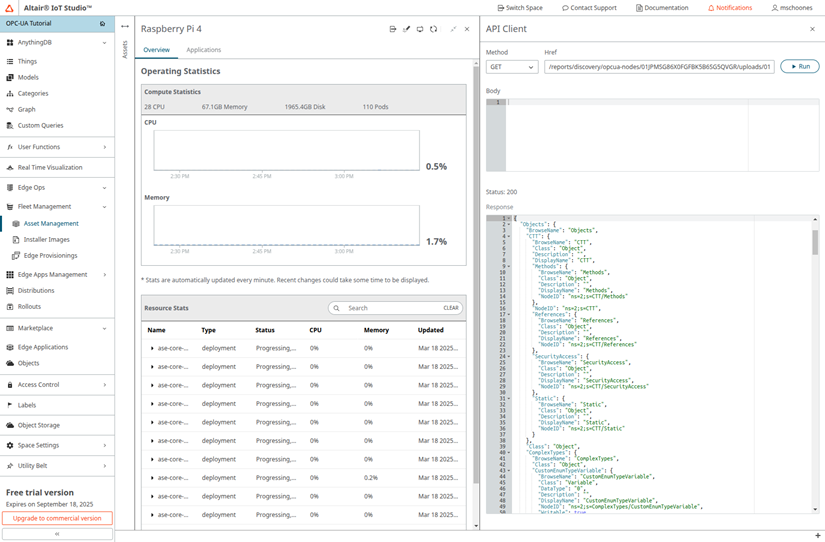
Task: Click Altair logo icon
Action: pyautogui.click(x=9, y=8)
